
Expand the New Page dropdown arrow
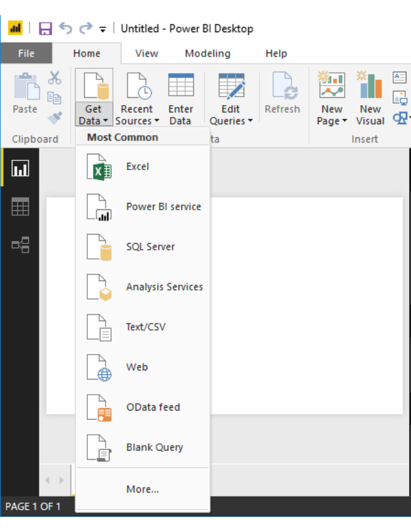pyautogui.click(x=343, y=122)
